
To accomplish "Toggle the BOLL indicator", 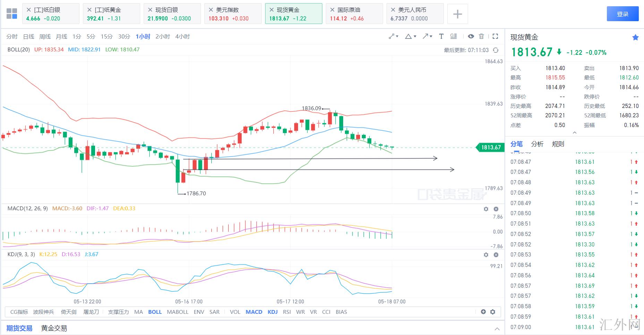I will 155,312.
